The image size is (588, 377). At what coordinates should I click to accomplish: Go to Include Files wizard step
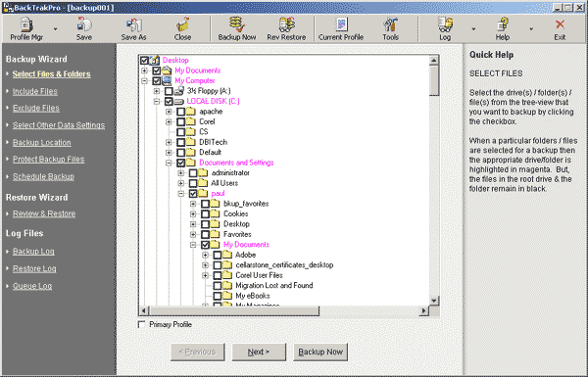click(35, 91)
